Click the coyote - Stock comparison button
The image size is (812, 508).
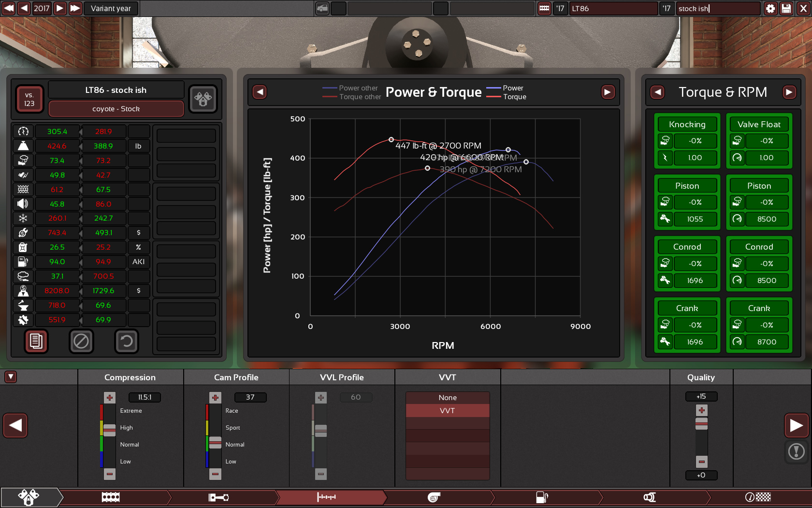point(116,109)
